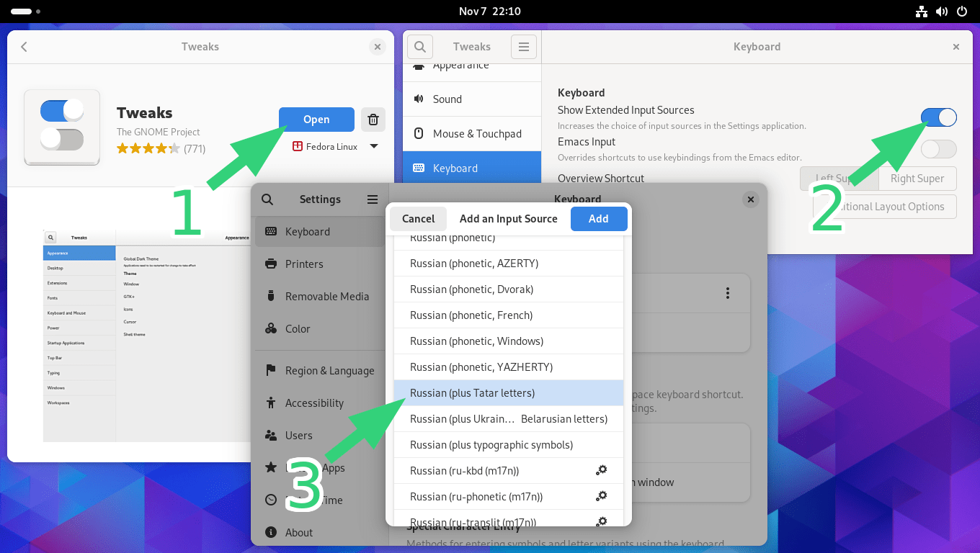Screen dimensions: 980x553
Task: Open the Settings hamburger menu
Action: pyautogui.click(x=373, y=199)
